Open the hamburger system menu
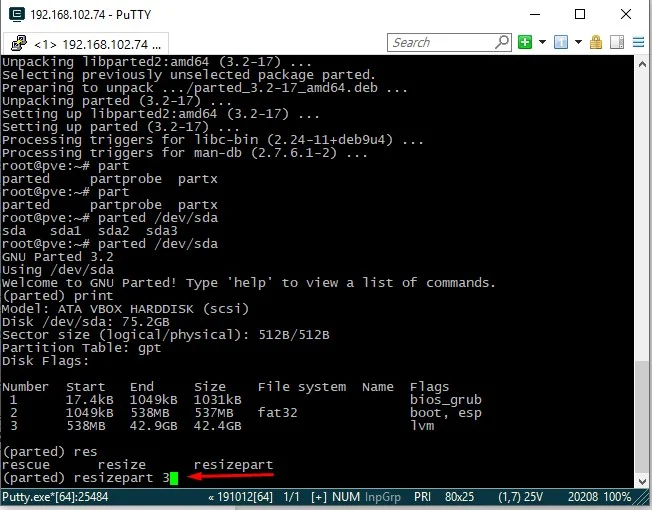This screenshot has width=652, height=510. (638, 42)
